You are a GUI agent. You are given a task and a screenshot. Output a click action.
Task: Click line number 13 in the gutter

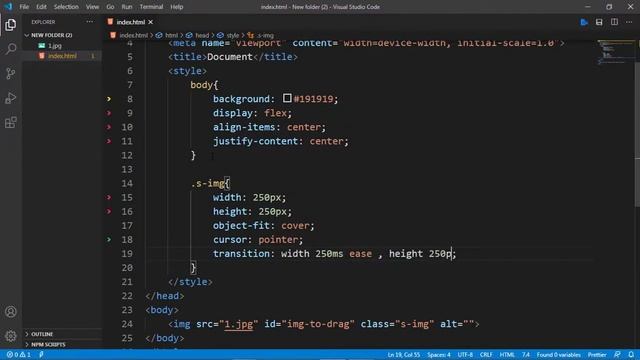pyautogui.click(x=127, y=169)
